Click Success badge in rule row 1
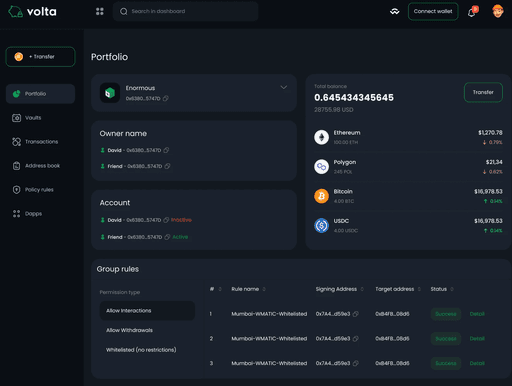 click(x=446, y=314)
